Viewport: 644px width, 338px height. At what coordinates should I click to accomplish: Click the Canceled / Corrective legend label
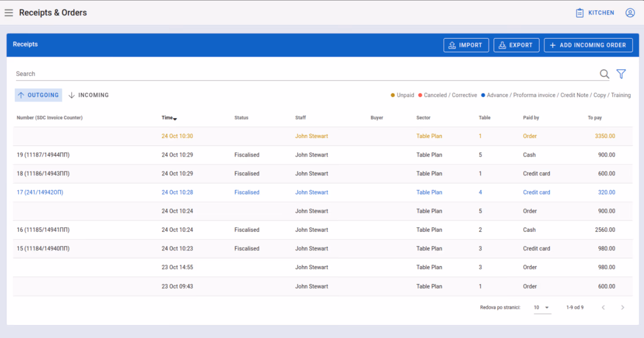tap(450, 95)
